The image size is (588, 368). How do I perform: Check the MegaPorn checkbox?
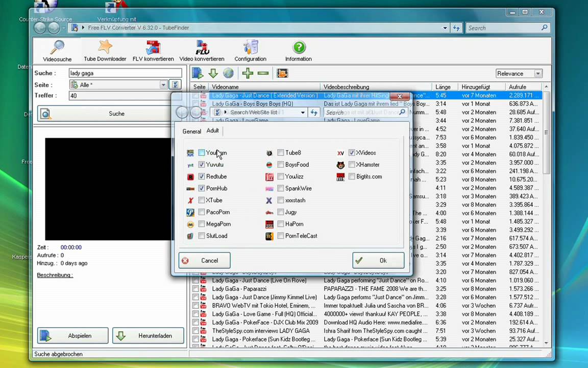(x=202, y=224)
